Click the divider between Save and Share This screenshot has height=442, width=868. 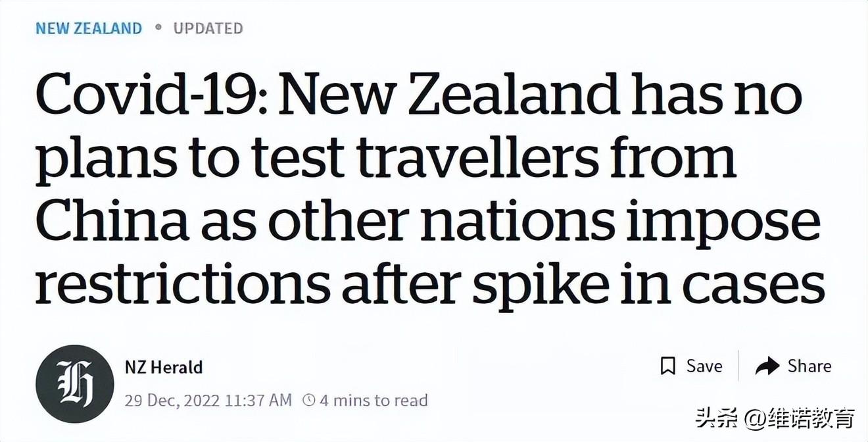coord(738,366)
